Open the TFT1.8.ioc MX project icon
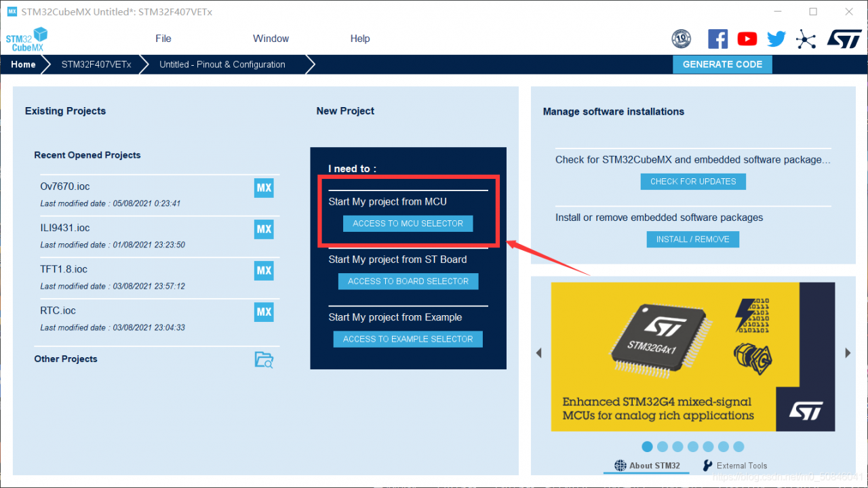This screenshot has width=868, height=488. [x=264, y=270]
